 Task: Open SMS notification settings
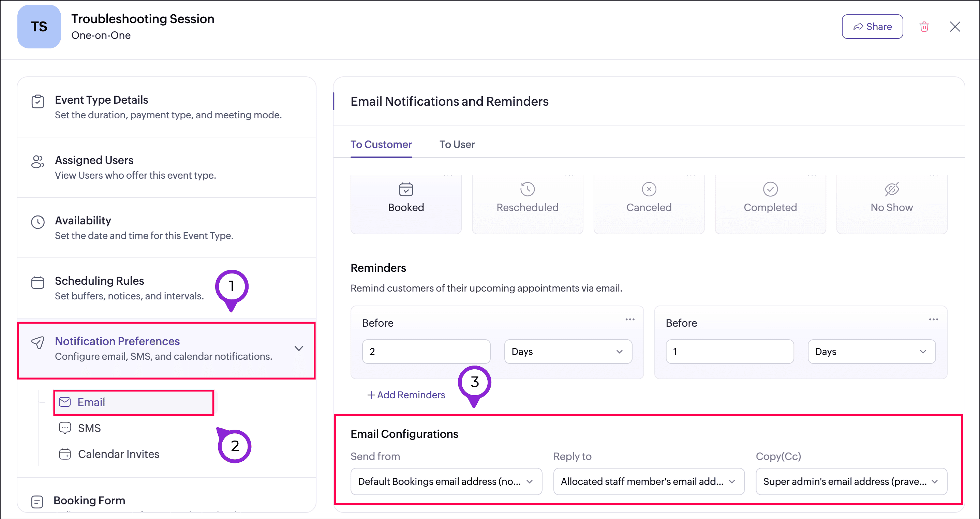[x=89, y=428]
